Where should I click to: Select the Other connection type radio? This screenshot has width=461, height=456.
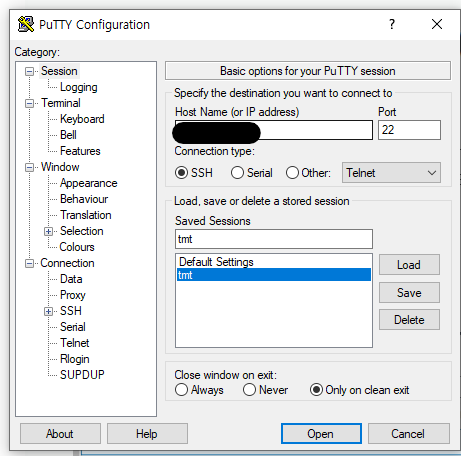tap(292, 173)
